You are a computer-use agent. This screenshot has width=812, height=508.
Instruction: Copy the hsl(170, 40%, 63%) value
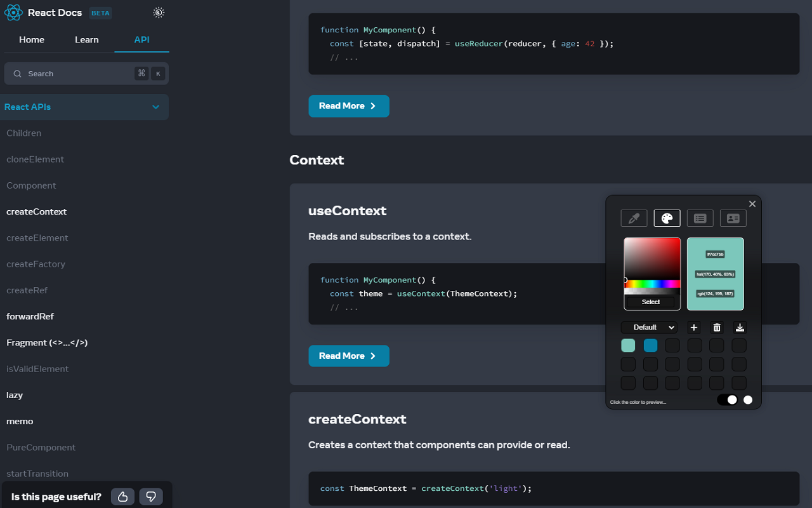point(715,274)
